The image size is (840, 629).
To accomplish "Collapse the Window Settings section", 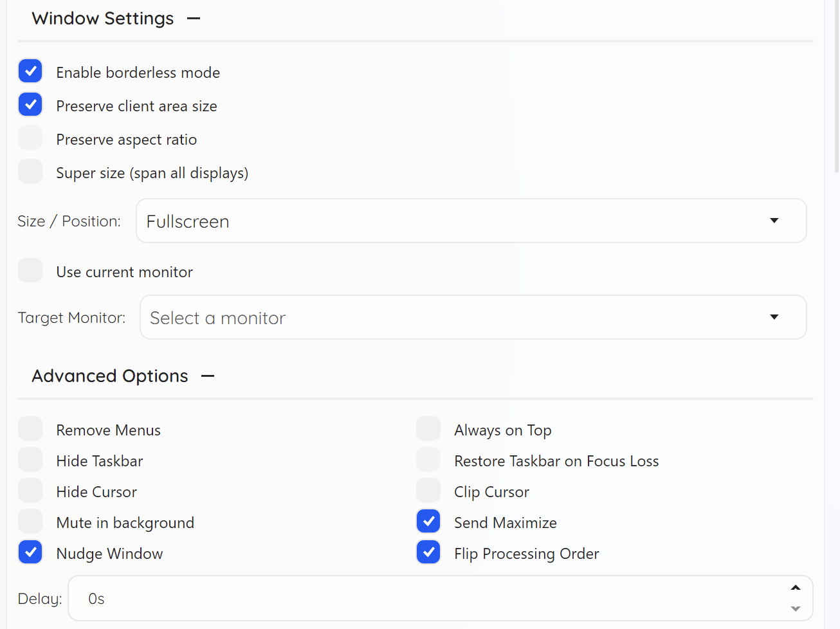I will (194, 19).
